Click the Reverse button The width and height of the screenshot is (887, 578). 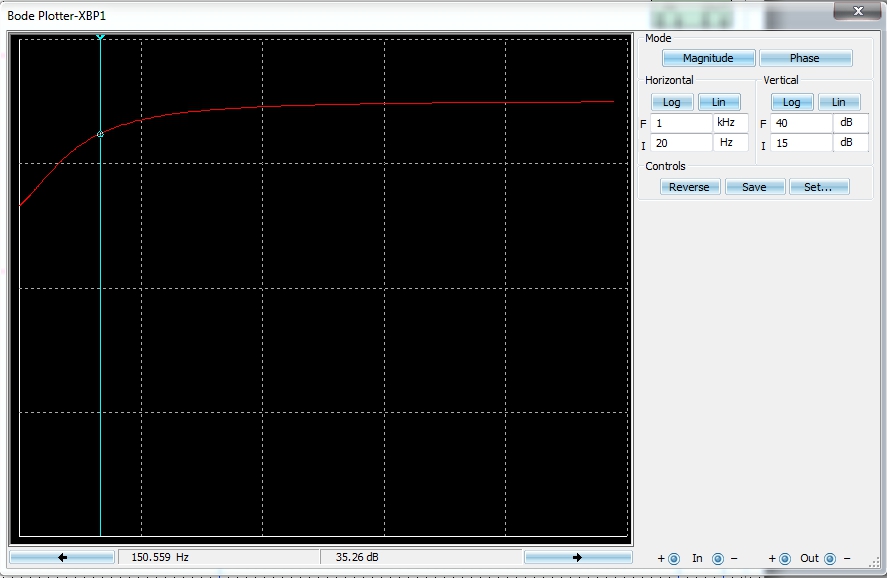(689, 187)
